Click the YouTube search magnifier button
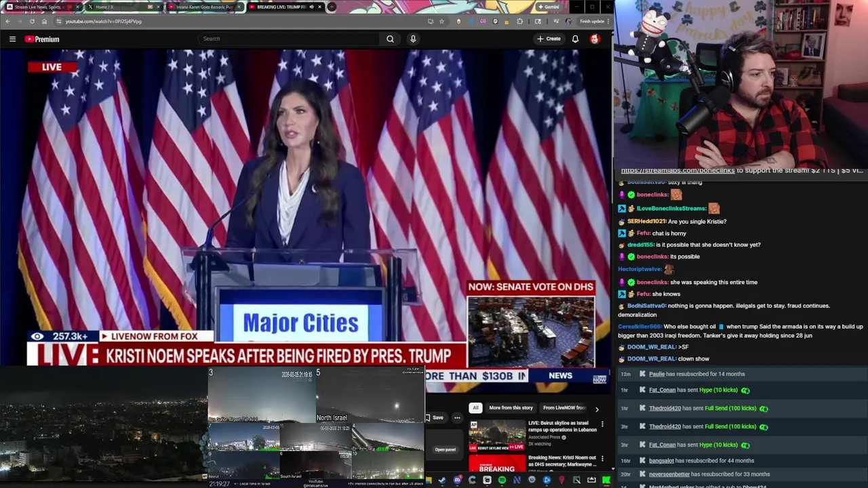 point(390,39)
